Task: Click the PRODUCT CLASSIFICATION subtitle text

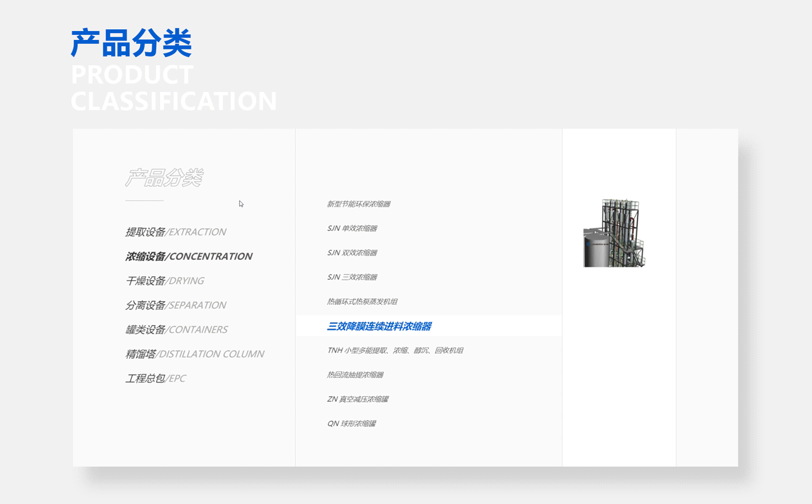Action: pyautogui.click(x=174, y=88)
